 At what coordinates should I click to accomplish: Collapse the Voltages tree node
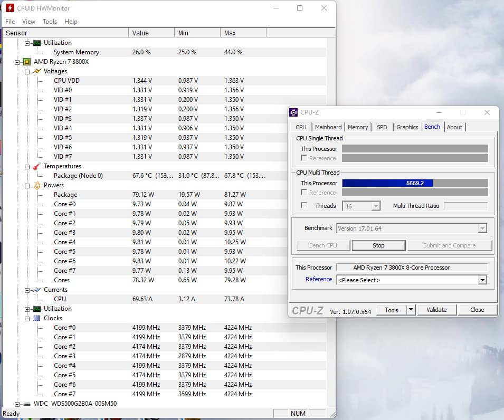[x=27, y=72]
